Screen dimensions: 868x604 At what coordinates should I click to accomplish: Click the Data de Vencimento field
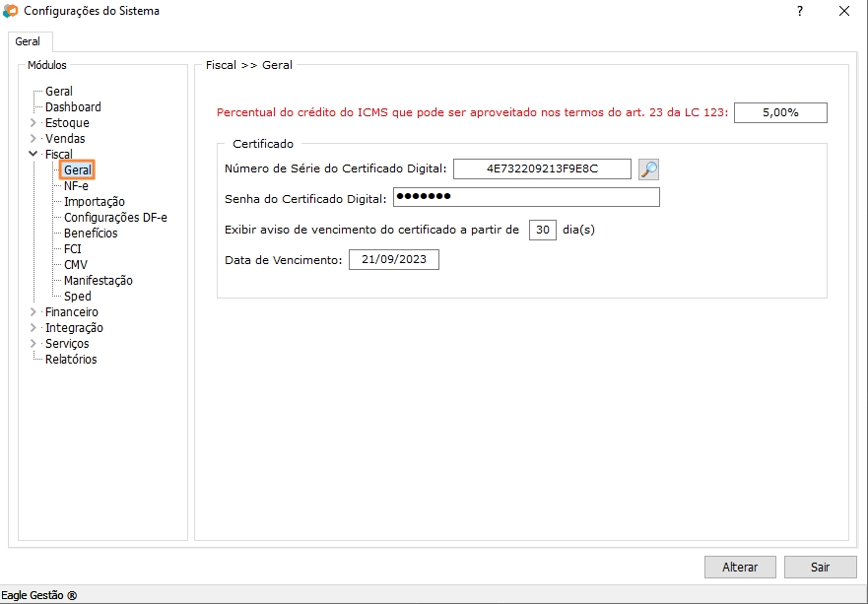pos(393,260)
